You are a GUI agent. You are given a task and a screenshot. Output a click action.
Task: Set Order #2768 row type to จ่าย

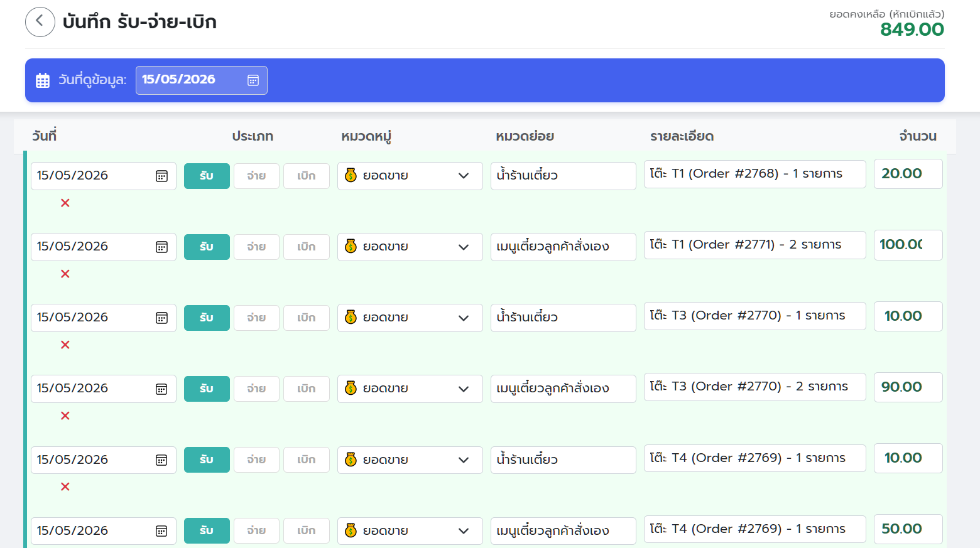click(x=256, y=176)
